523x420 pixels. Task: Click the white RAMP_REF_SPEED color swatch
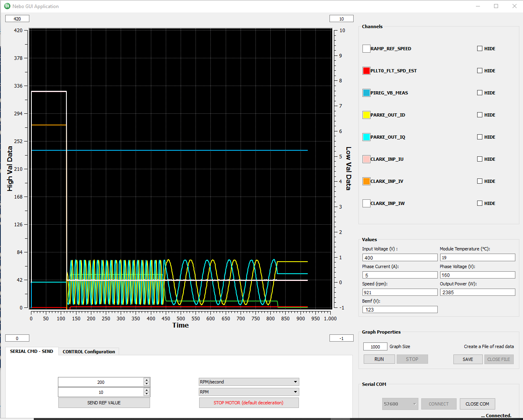(366, 49)
